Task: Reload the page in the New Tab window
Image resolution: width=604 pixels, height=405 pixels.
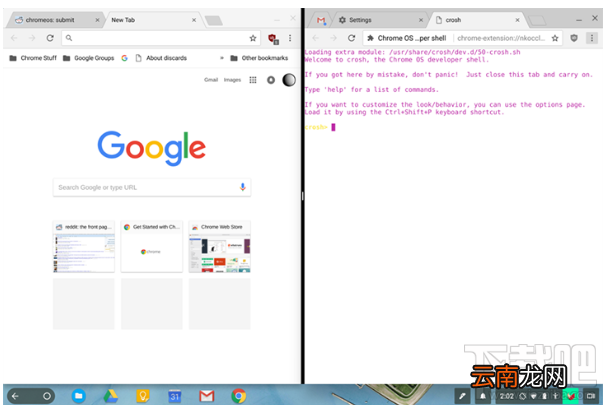Action: point(50,38)
